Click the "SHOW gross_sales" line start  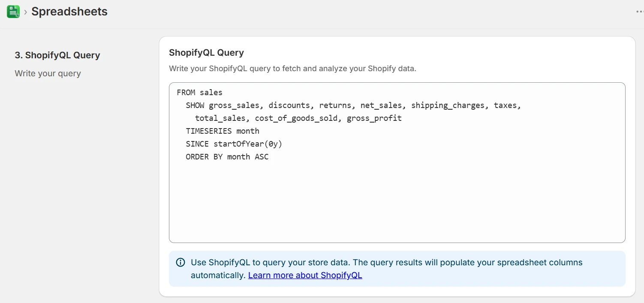click(223, 105)
